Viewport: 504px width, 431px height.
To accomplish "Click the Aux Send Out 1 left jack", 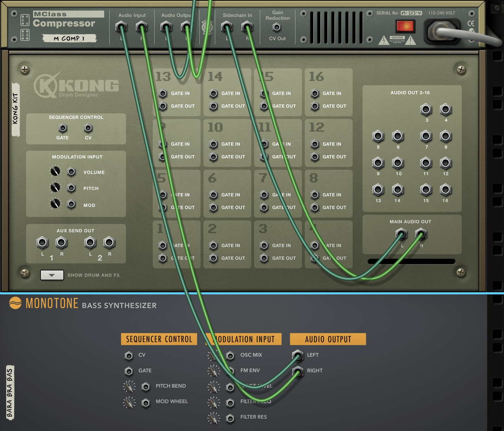I will 42,243.
